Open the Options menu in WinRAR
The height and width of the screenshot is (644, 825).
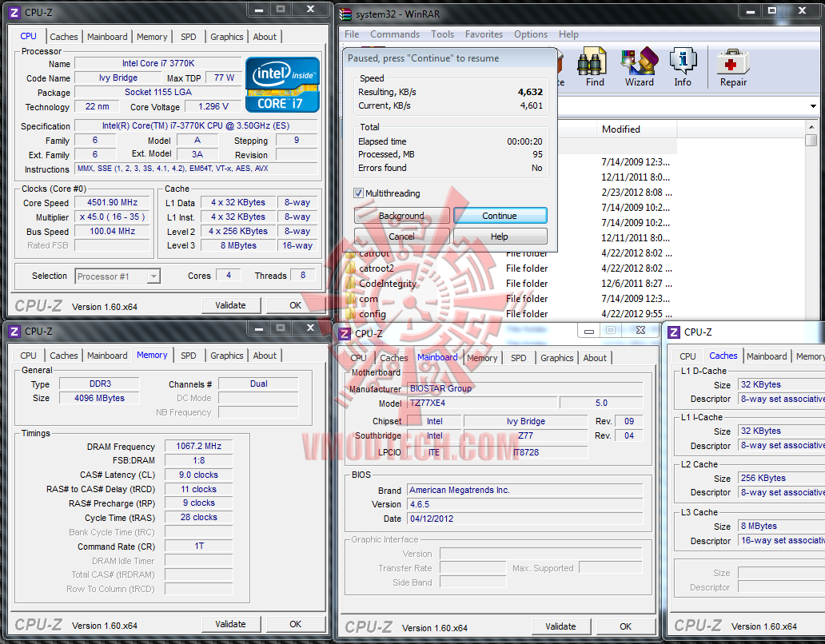(530, 34)
